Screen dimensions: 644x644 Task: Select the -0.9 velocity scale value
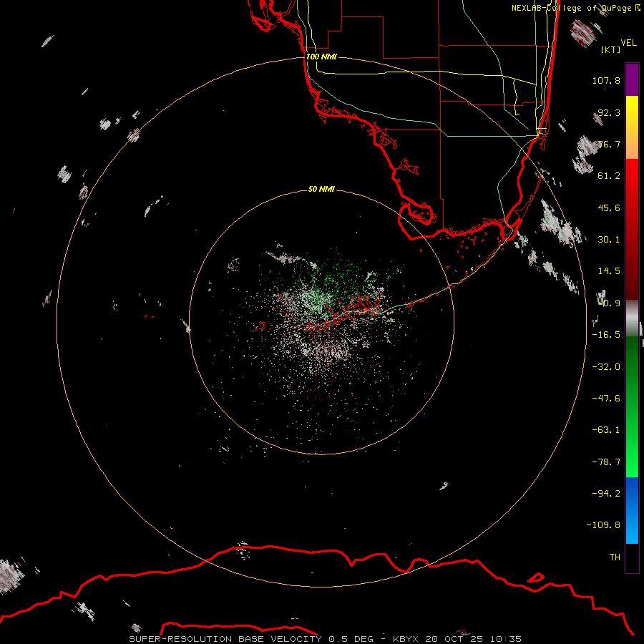609,303
